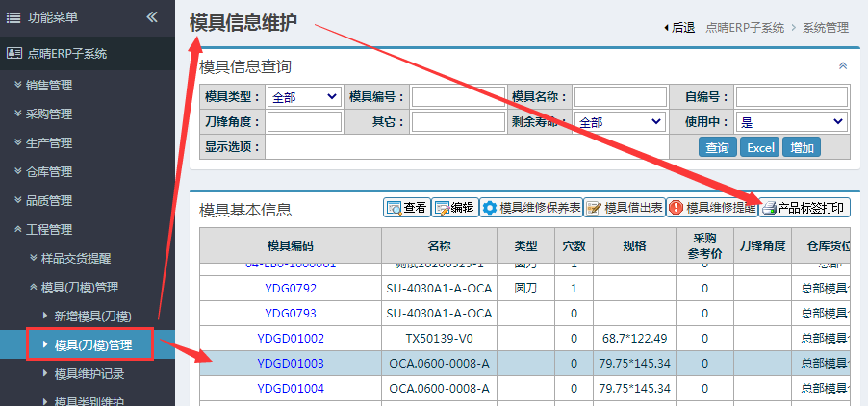Click the Excel export button
The width and height of the screenshot is (868, 406).
click(x=760, y=147)
